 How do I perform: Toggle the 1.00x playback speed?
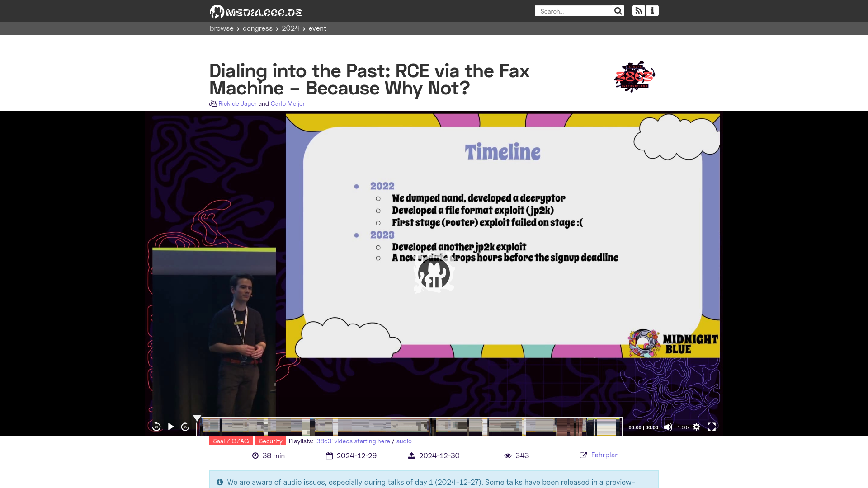pyautogui.click(x=683, y=427)
